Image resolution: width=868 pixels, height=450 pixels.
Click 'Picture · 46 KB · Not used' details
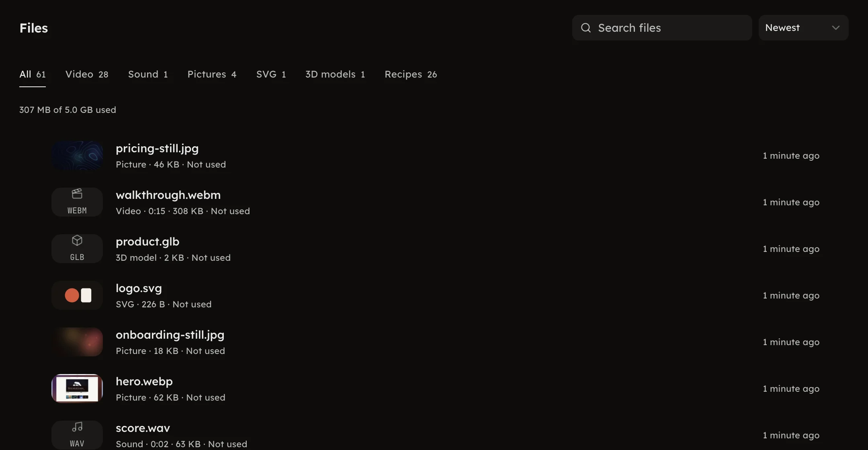click(171, 164)
